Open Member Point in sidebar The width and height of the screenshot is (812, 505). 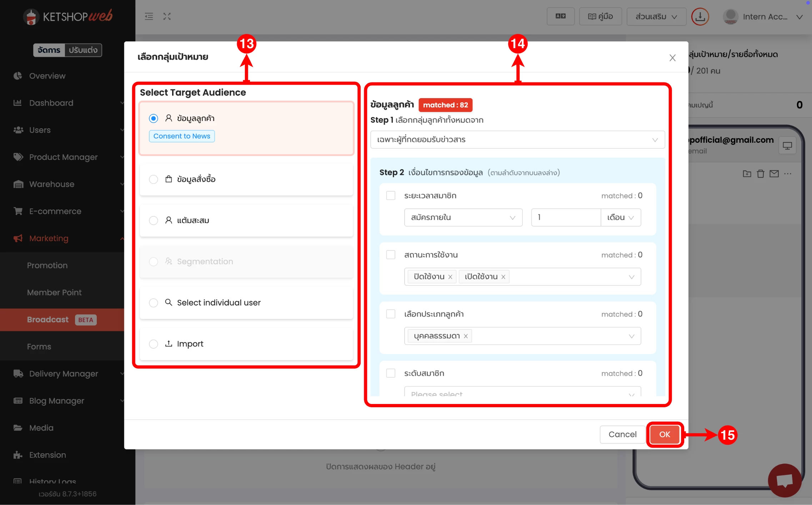tap(54, 292)
